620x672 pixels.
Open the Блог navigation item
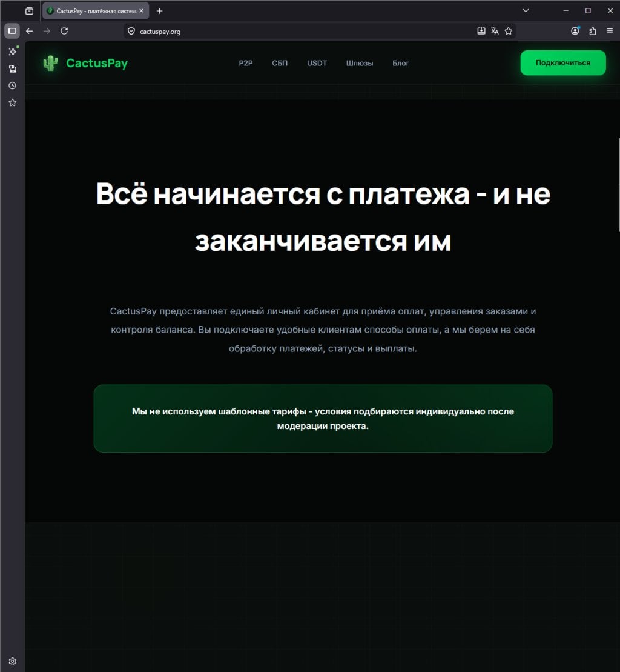[x=401, y=63]
